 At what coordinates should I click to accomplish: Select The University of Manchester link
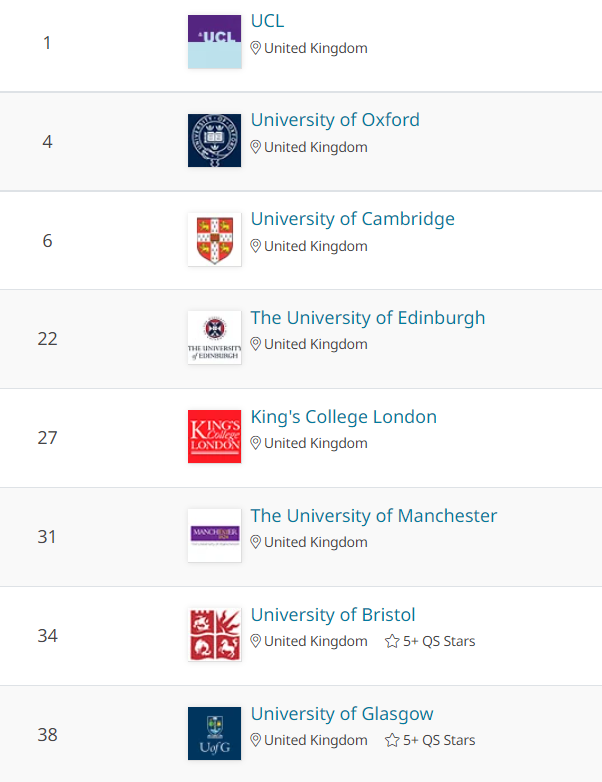click(374, 516)
